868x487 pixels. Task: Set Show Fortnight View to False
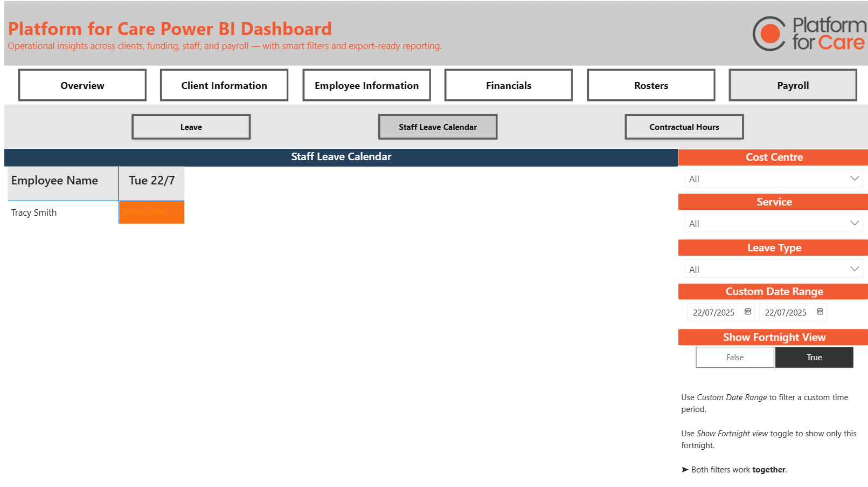735,358
